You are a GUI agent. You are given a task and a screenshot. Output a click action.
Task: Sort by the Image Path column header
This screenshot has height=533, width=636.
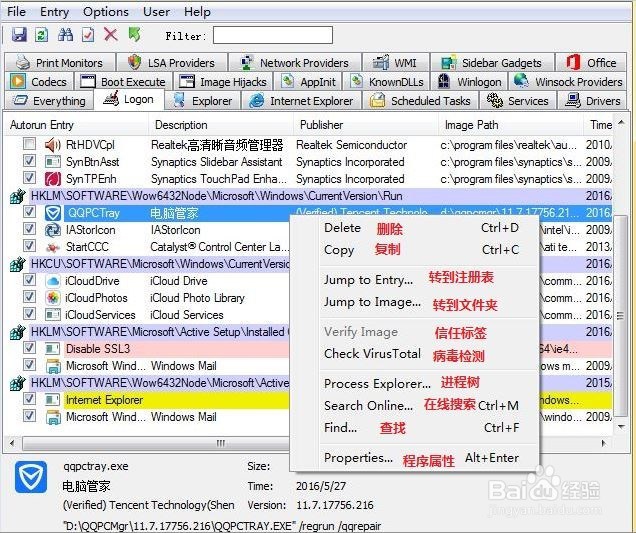click(x=511, y=125)
